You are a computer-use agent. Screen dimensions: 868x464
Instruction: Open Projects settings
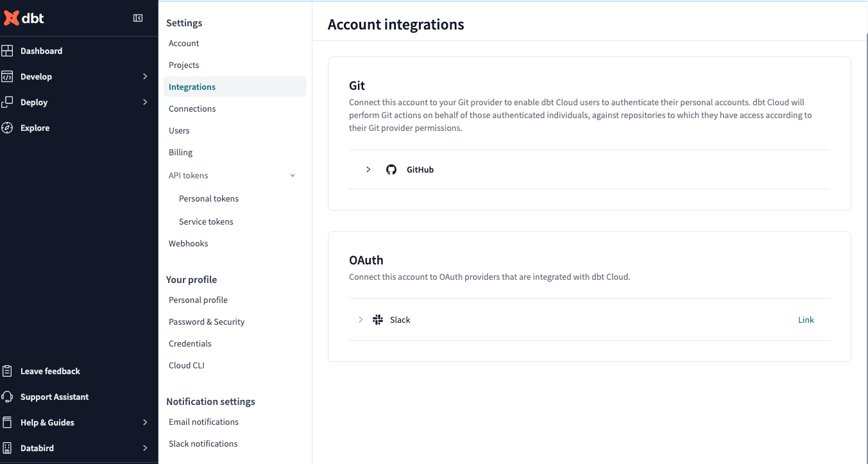coord(184,65)
